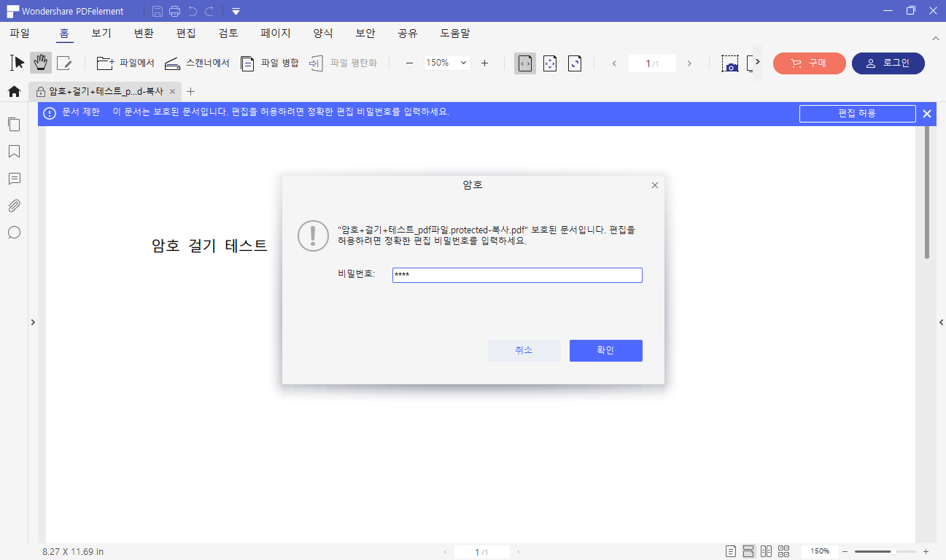
Task: Select the edit object pencil tool
Action: (64, 63)
